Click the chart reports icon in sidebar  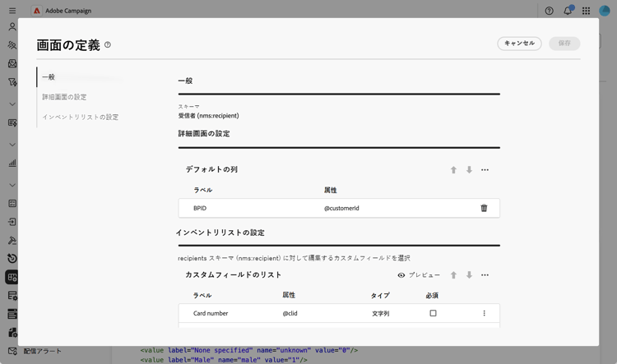[12, 163]
